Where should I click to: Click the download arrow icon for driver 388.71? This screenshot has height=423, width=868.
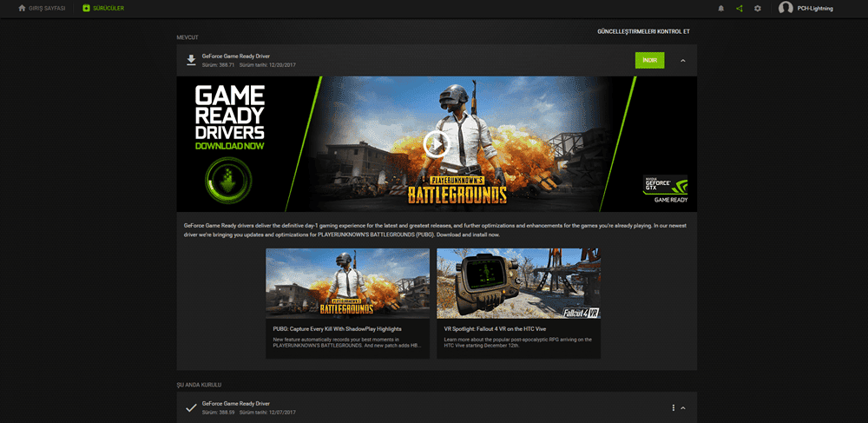[191, 60]
